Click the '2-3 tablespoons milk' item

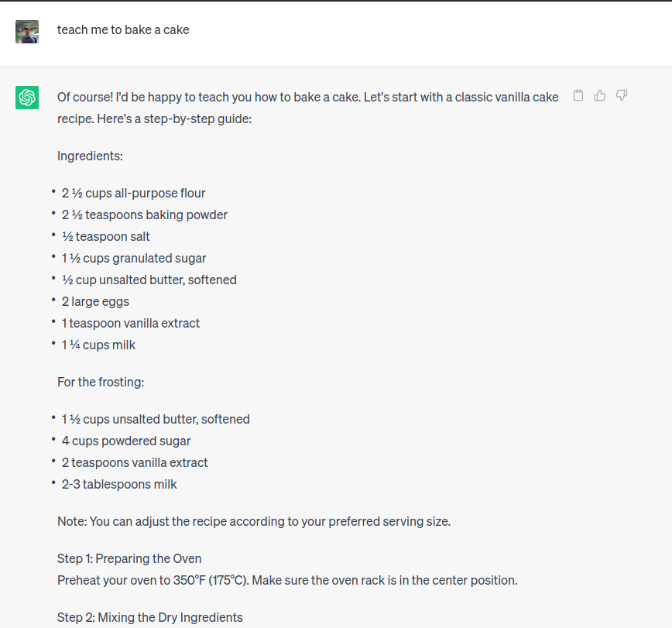tap(119, 485)
